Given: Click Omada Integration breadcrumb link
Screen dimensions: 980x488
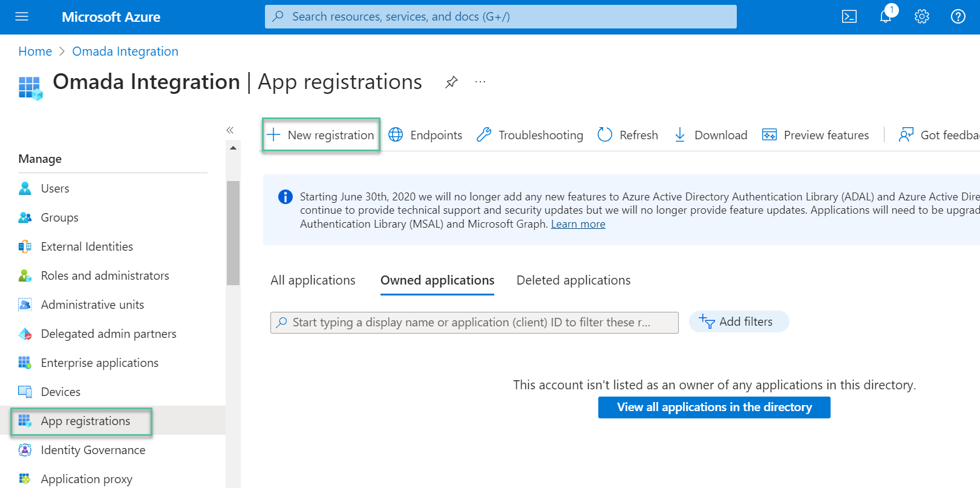Looking at the screenshot, I should pos(125,51).
